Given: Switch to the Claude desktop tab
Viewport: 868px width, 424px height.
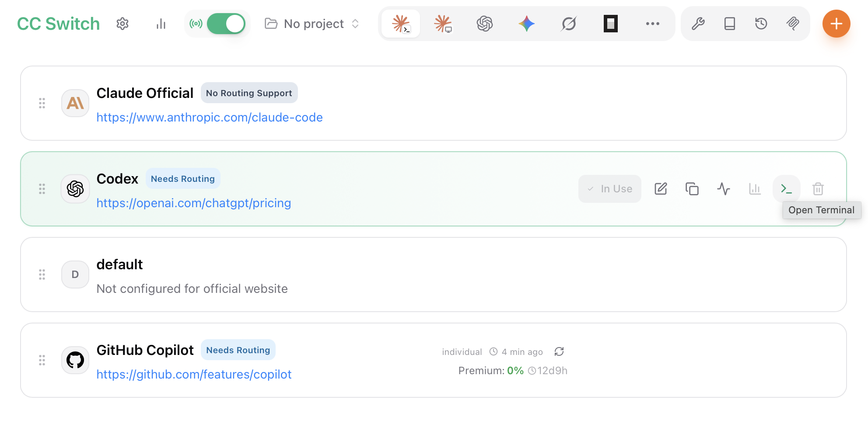Looking at the screenshot, I should 443,24.
